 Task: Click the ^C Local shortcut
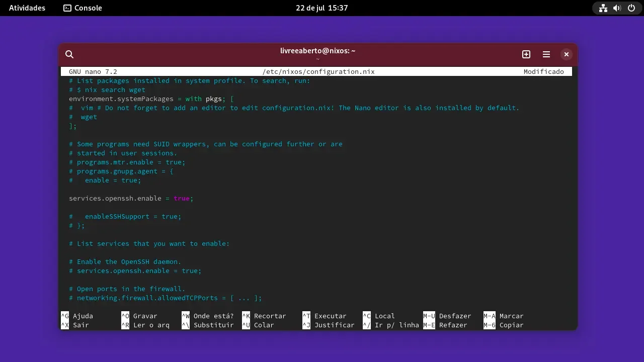pyautogui.click(x=379, y=316)
